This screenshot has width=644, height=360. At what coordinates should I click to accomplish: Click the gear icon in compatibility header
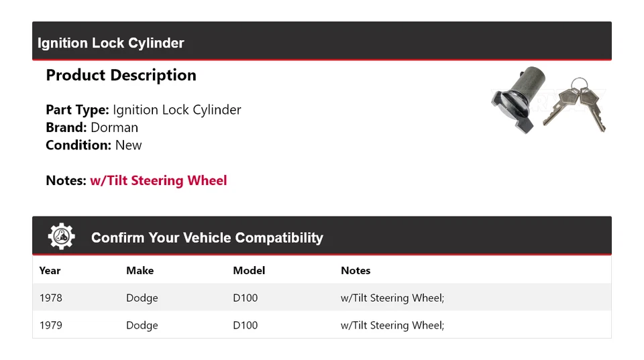coord(61,237)
